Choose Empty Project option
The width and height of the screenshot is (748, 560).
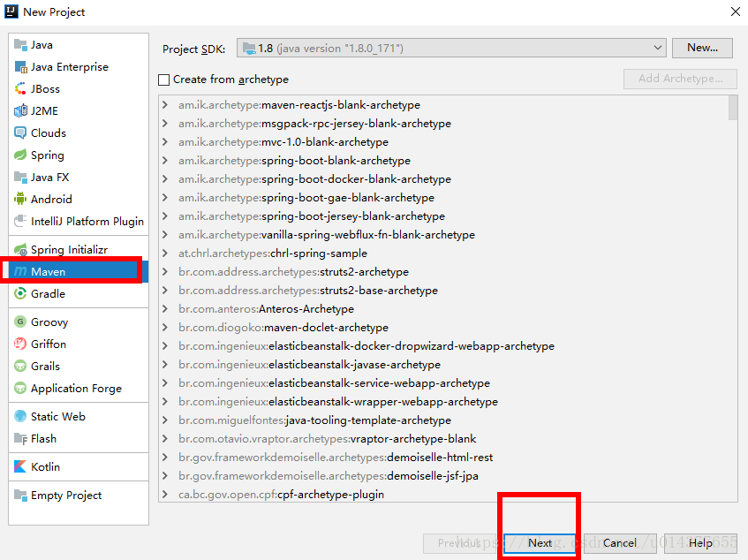[79, 496]
